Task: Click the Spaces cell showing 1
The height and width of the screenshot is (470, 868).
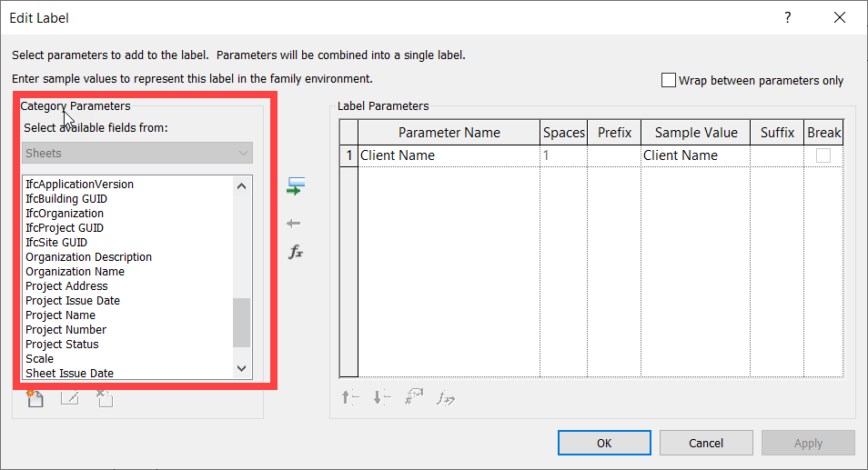Action: 563,155
